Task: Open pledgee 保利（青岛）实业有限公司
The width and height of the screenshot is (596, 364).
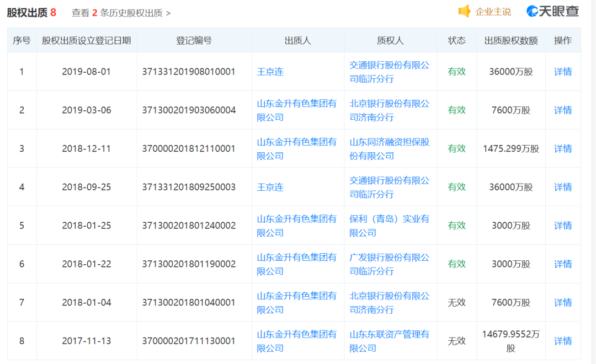Action: tap(390, 226)
